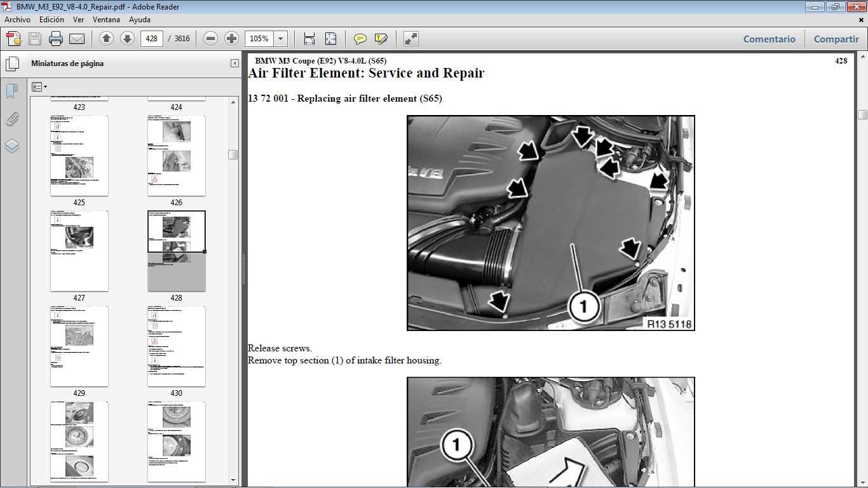
Task: Open the bookmarks panel icon
Action: 12,91
